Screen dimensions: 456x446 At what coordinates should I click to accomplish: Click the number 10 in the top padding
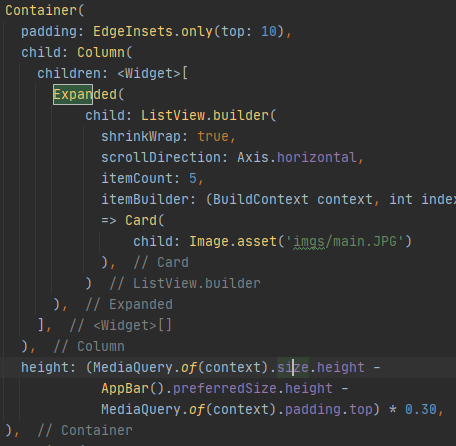(269, 31)
